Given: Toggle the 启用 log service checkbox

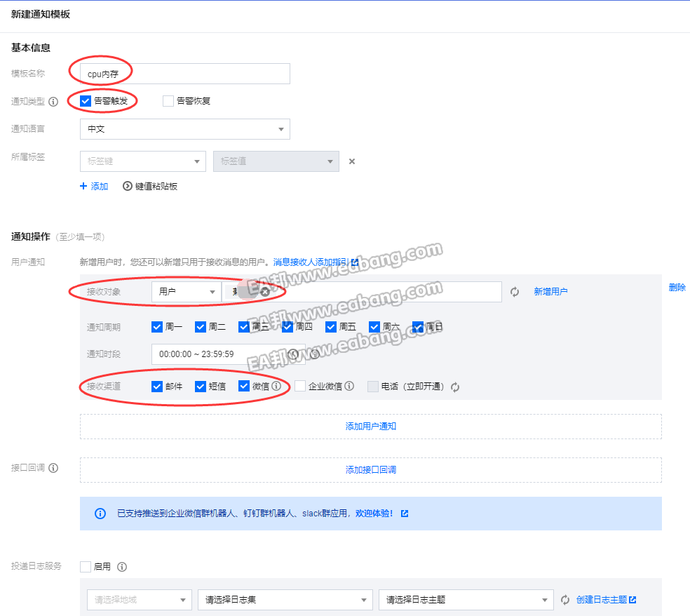Looking at the screenshot, I should pos(86,566).
